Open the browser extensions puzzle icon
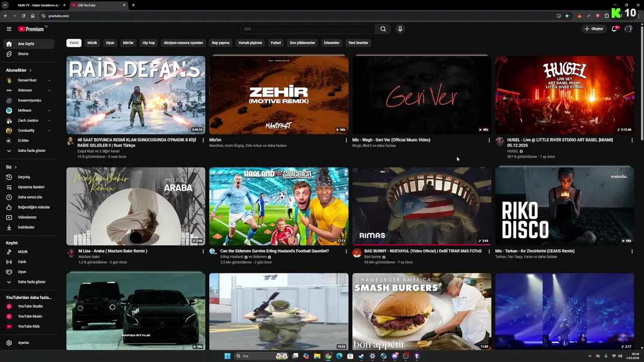Image resolution: width=644 pixels, height=362 pixels. point(607,16)
